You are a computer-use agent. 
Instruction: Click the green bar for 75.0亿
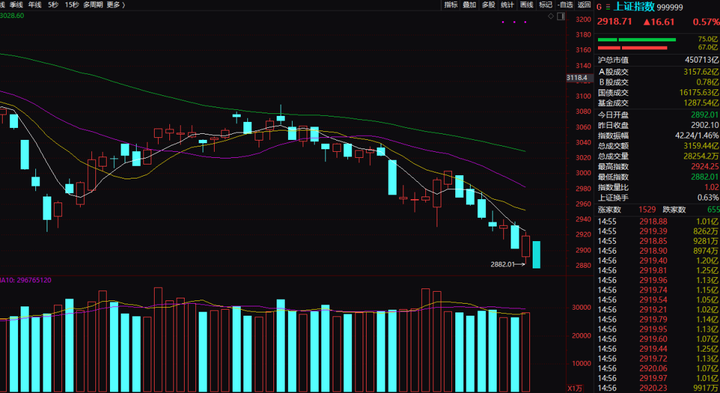click(637, 40)
